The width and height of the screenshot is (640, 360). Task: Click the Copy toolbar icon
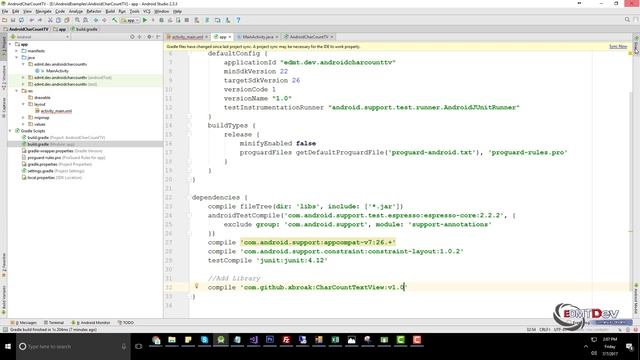tap(58, 20)
